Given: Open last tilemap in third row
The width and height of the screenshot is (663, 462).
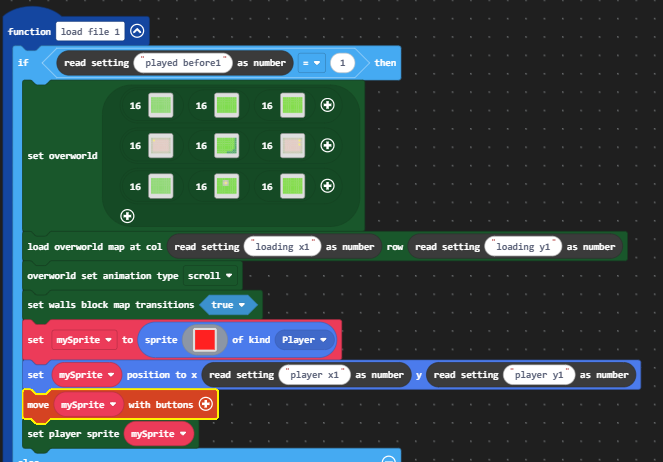Looking at the screenshot, I should pos(293,186).
